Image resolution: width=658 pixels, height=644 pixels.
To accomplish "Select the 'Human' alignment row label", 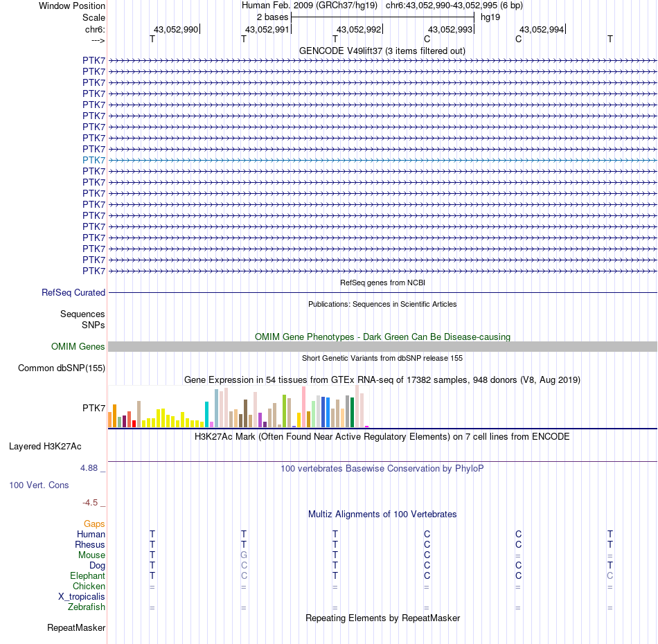I will (91, 534).
